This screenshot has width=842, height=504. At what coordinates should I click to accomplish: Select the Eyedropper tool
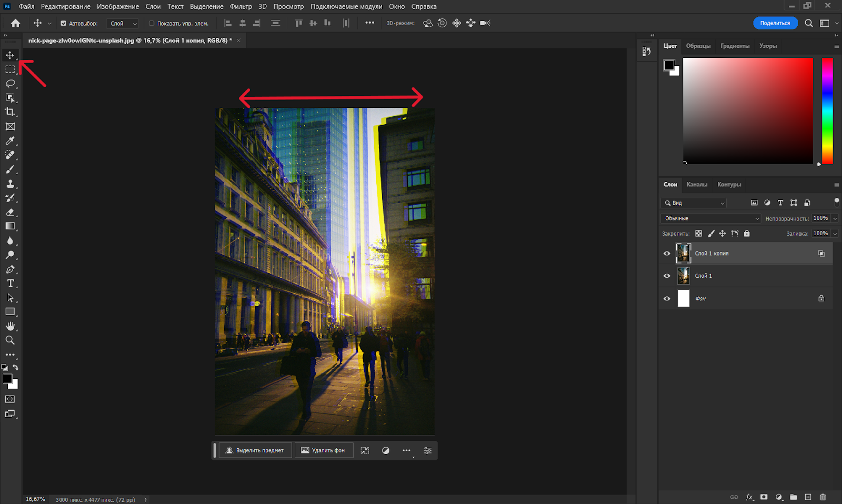click(x=10, y=140)
